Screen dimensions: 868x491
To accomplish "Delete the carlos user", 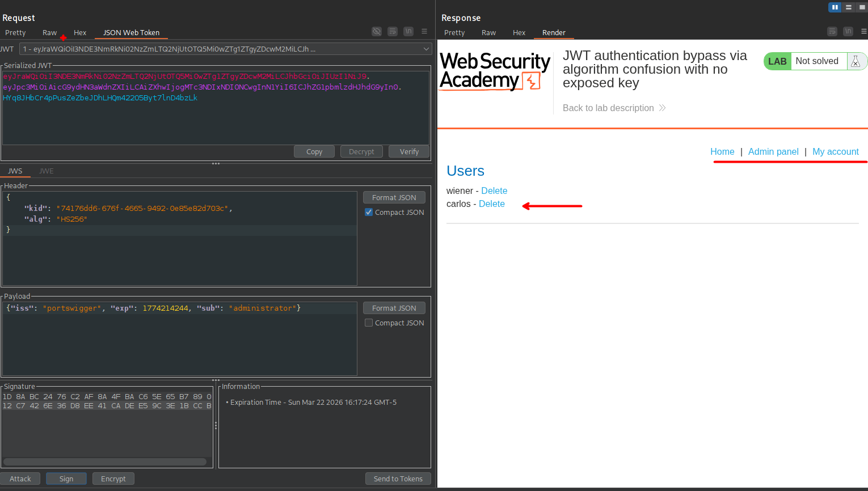I will pyautogui.click(x=491, y=204).
